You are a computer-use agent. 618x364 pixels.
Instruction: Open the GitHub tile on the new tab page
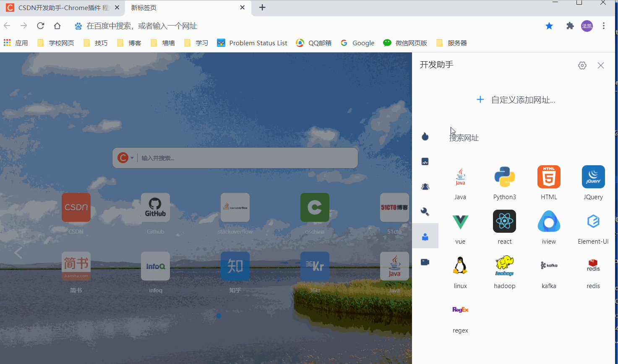155,207
